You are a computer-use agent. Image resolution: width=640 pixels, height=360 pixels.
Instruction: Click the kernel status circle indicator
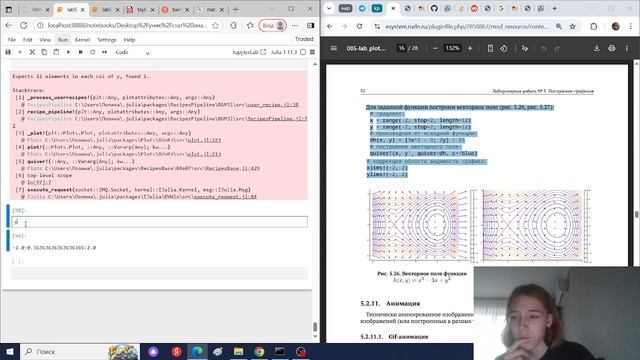(x=303, y=52)
